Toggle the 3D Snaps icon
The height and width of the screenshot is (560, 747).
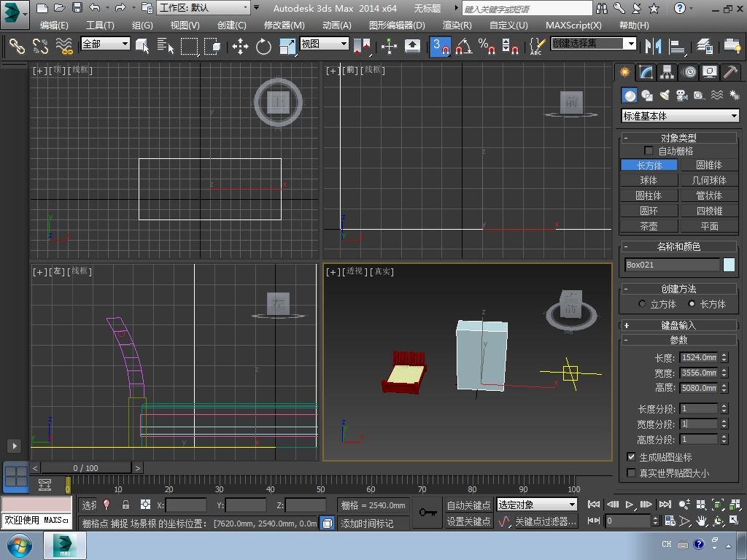[x=440, y=46]
